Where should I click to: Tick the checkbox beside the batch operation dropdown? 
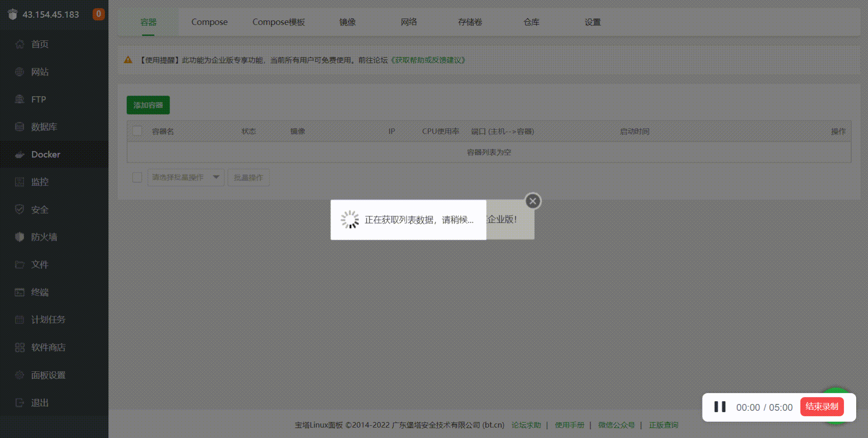tap(137, 177)
